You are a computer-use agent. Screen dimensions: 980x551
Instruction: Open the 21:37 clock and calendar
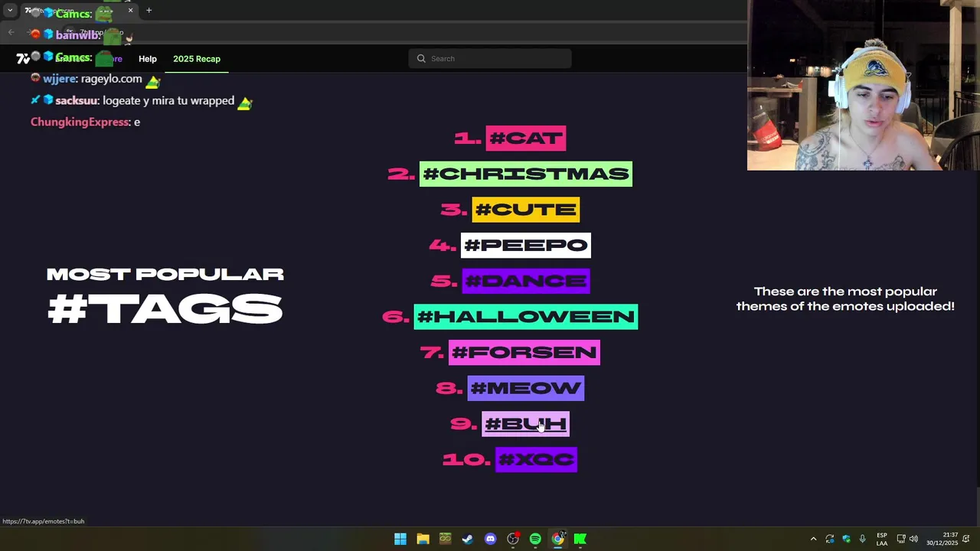pyautogui.click(x=942, y=540)
